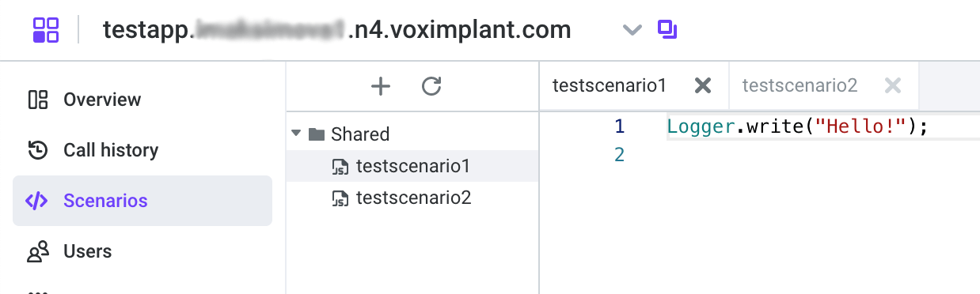980x294 pixels.
Task: Open the purple apps grid icon
Action: point(46,30)
